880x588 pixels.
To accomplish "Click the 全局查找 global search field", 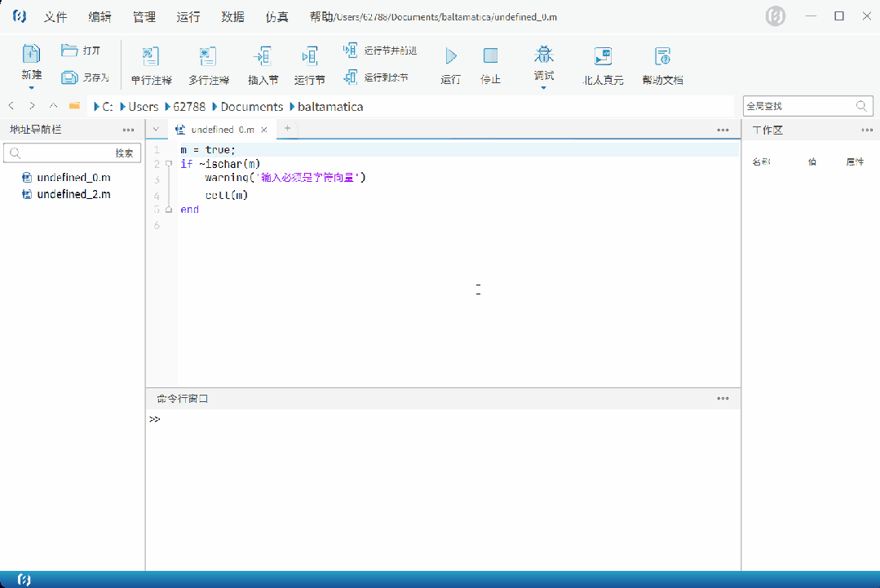I will (798, 106).
